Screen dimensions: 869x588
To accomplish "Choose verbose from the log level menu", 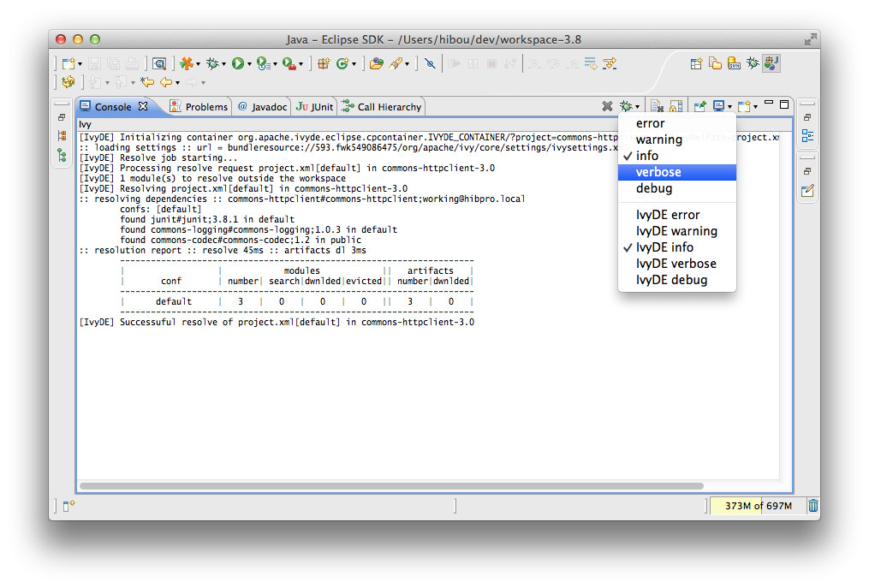I will point(658,172).
